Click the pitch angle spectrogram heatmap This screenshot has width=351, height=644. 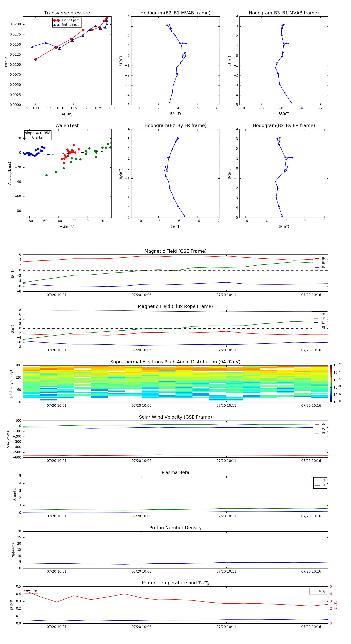coord(175,384)
